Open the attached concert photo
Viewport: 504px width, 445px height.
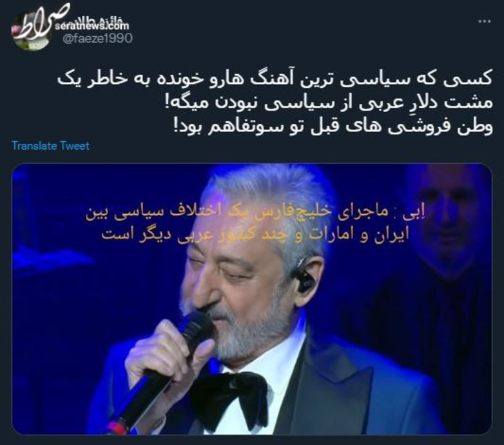pos(252,299)
